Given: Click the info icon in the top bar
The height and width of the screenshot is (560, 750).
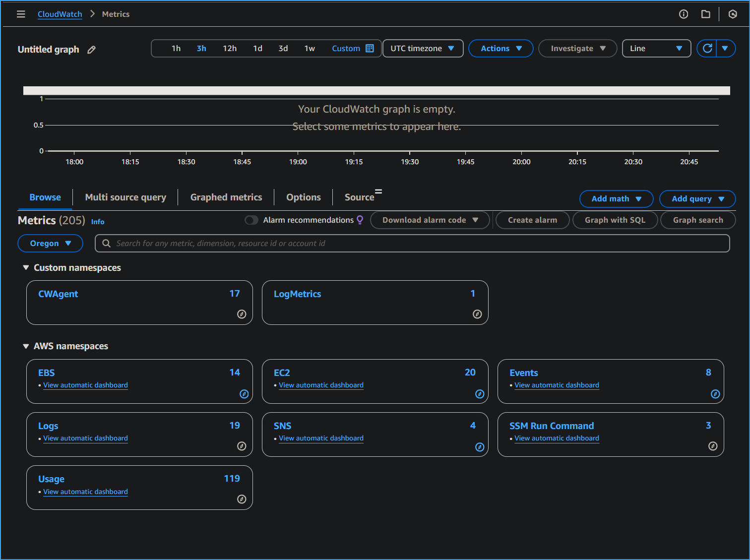Looking at the screenshot, I should click(683, 14).
